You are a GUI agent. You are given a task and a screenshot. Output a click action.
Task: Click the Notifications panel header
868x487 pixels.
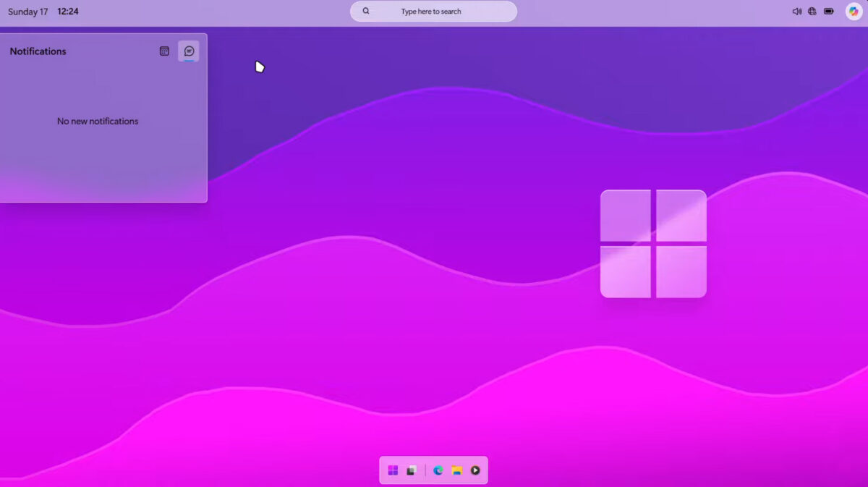38,51
